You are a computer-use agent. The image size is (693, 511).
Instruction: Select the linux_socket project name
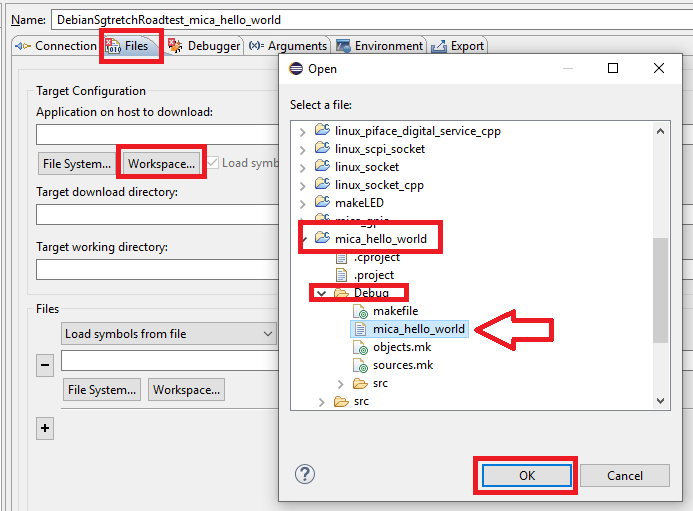(367, 167)
